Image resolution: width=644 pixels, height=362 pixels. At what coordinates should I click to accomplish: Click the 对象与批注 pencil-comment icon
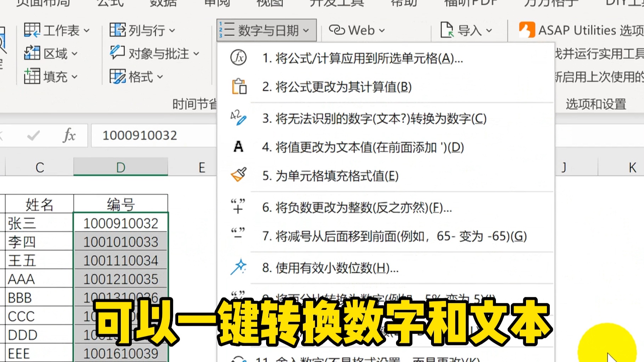click(116, 53)
